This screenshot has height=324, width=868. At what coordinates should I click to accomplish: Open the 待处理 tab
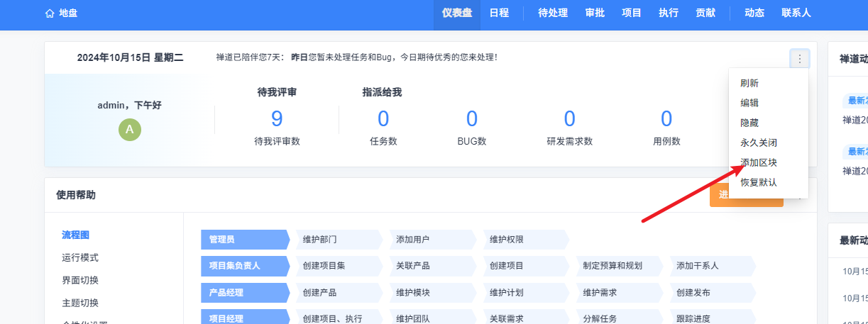click(x=553, y=13)
